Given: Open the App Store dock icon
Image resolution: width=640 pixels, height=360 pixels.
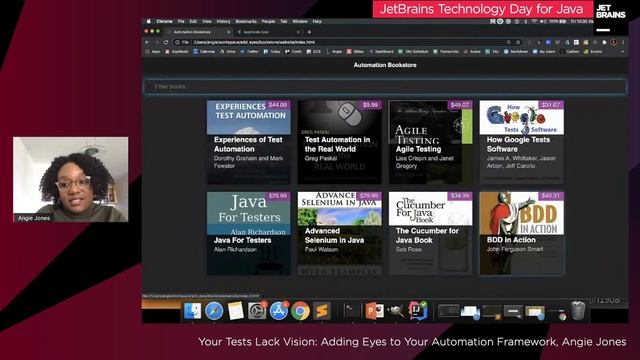Looking at the screenshot, I should 279,311.
